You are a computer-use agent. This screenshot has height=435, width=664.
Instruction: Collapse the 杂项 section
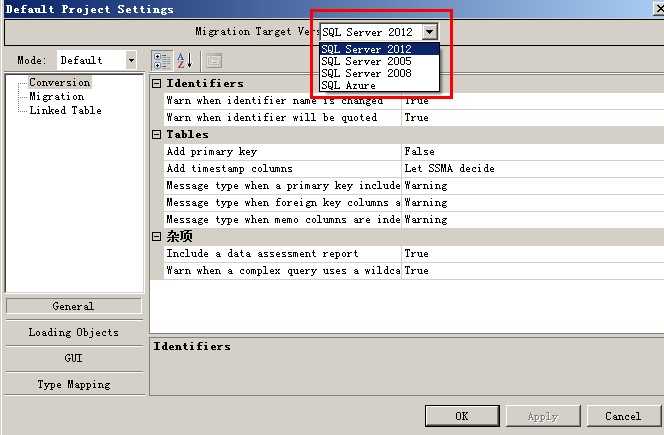(x=156, y=236)
